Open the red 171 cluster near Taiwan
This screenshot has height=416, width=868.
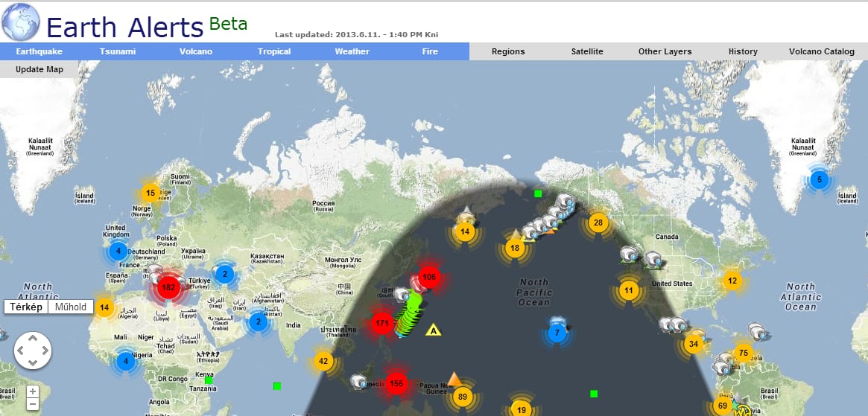tap(382, 323)
